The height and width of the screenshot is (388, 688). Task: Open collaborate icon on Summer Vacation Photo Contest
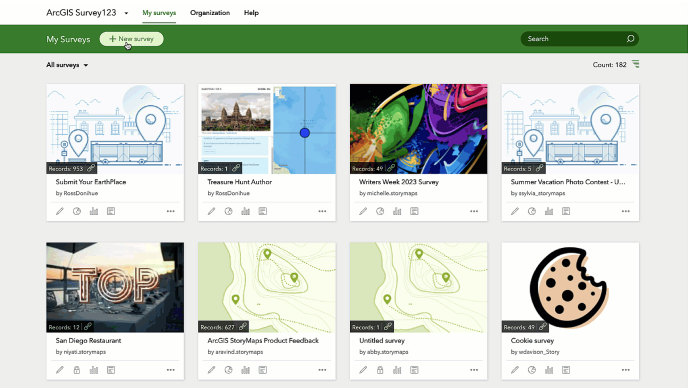(532, 211)
